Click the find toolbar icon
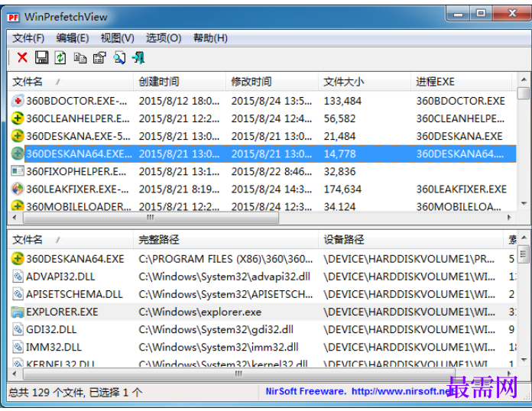532x411 pixels. pos(119,58)
